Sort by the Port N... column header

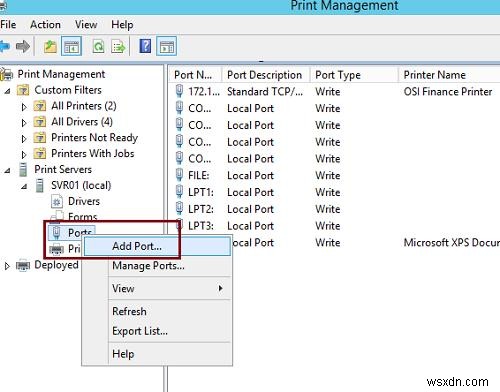tap(195, 75)
